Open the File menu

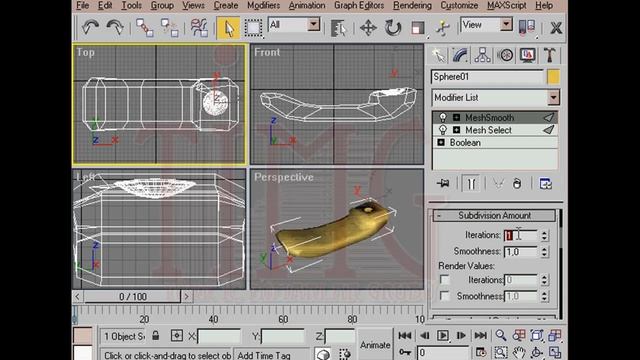click(x=82, y=6)
